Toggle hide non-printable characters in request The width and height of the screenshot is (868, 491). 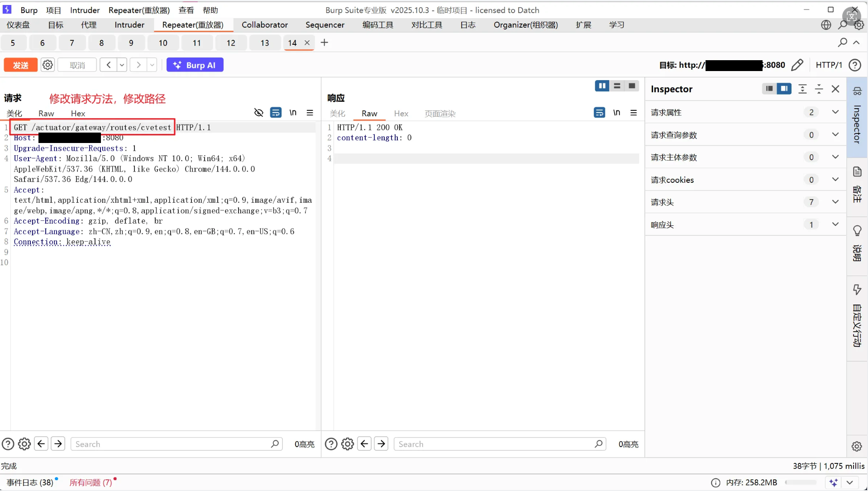pos(258,113)
